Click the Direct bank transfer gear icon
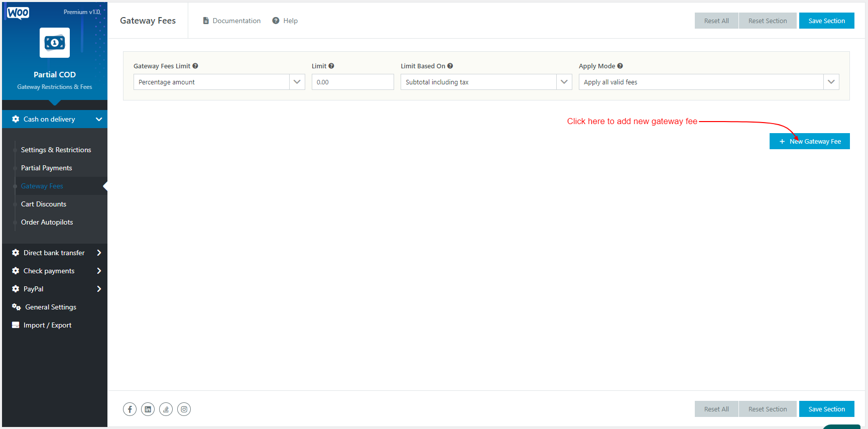Image resolution: width=868 pixels, height=429 pixels. tap(16, 253)
